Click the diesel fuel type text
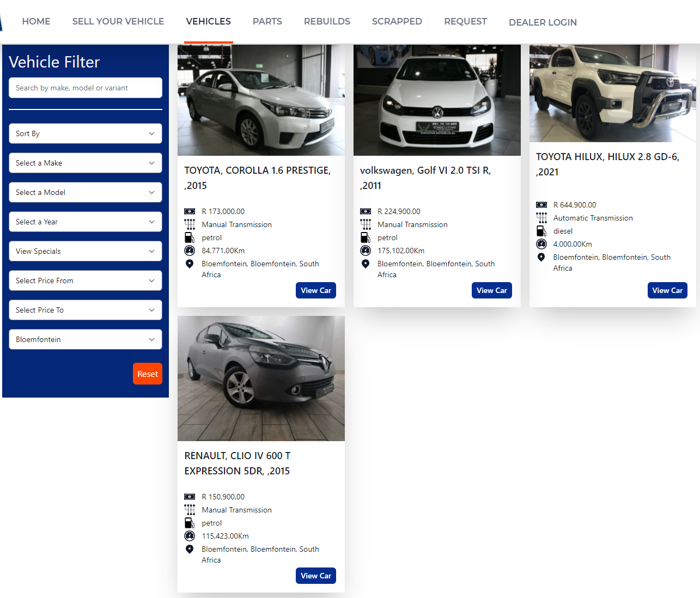Screen dimensions: 700x598 [x=563, y=231]
